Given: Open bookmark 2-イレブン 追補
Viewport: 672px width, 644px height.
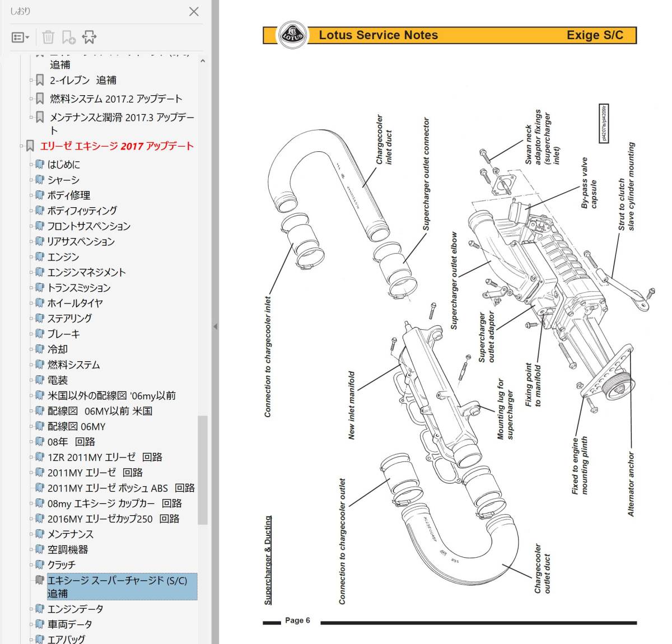Looking at the screenshot, I should [83, 80].
